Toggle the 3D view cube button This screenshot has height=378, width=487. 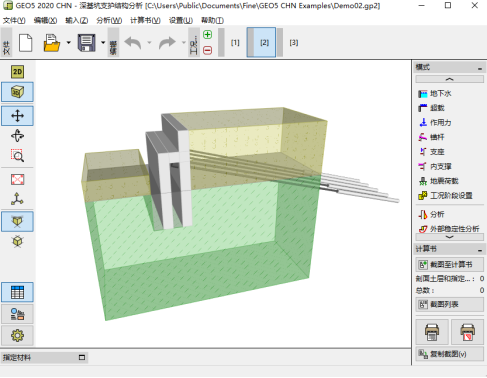pyautogui.click(x=17, y=92)
